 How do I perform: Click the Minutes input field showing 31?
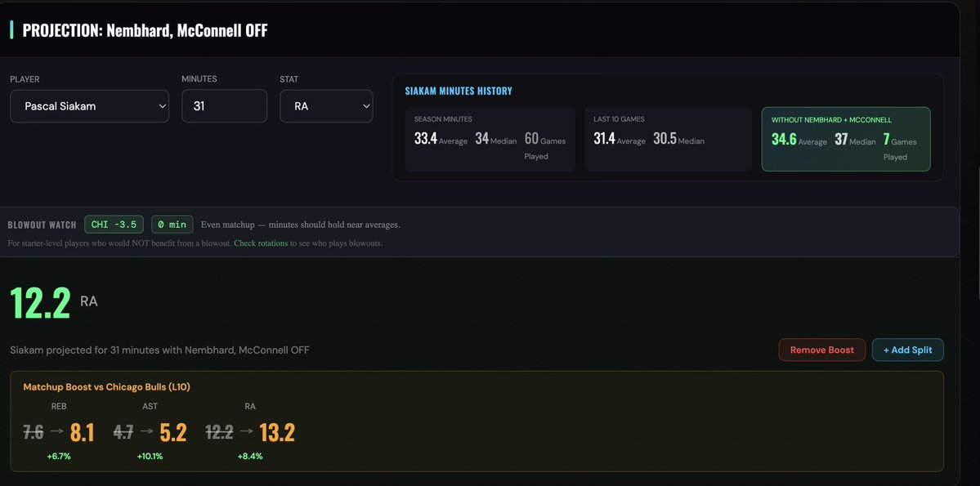point(225,106)
